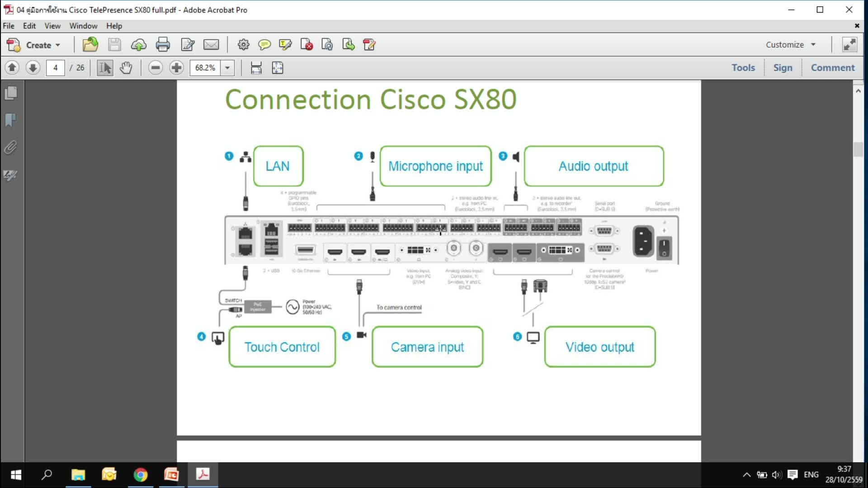Open preferences gear icon in toolbar

[x=243, y=45]
